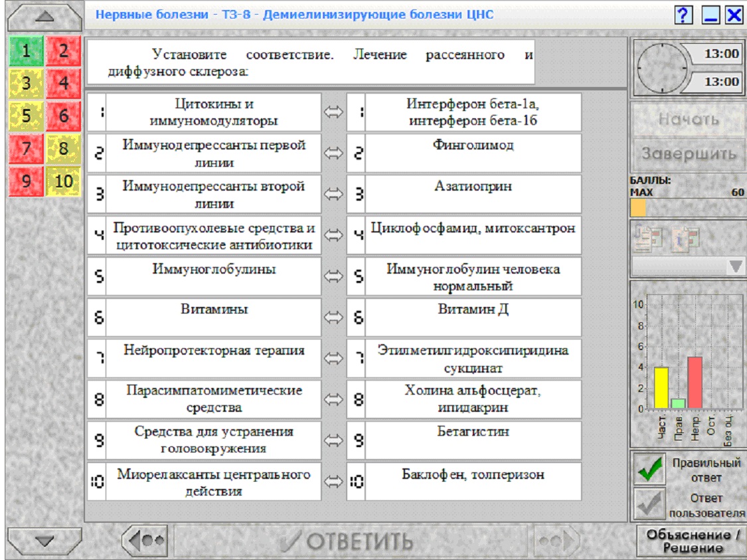Select right item Азатиоприн

(x=473, y=195)
